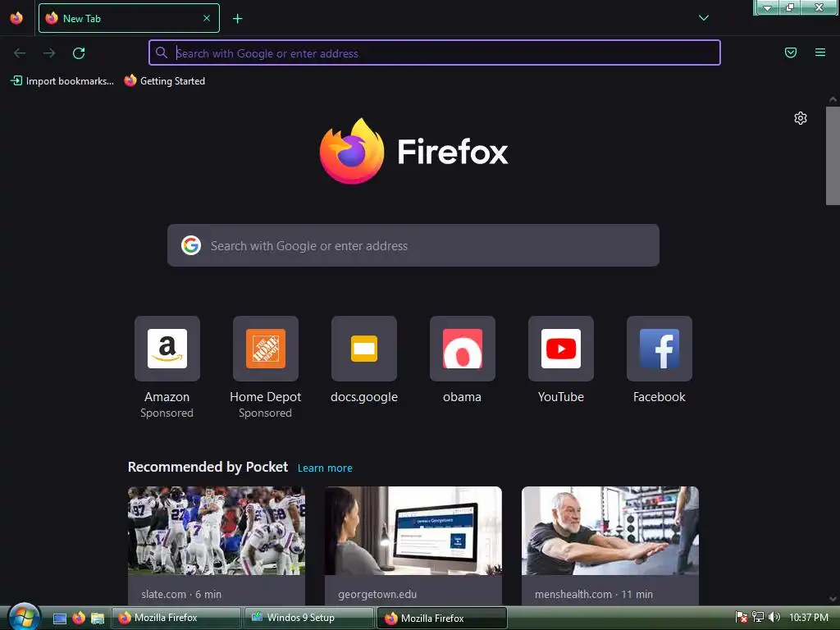840x630 pixels.
Task: Open the Firefox hamburger menu
Action: click(x=820, y=52)
